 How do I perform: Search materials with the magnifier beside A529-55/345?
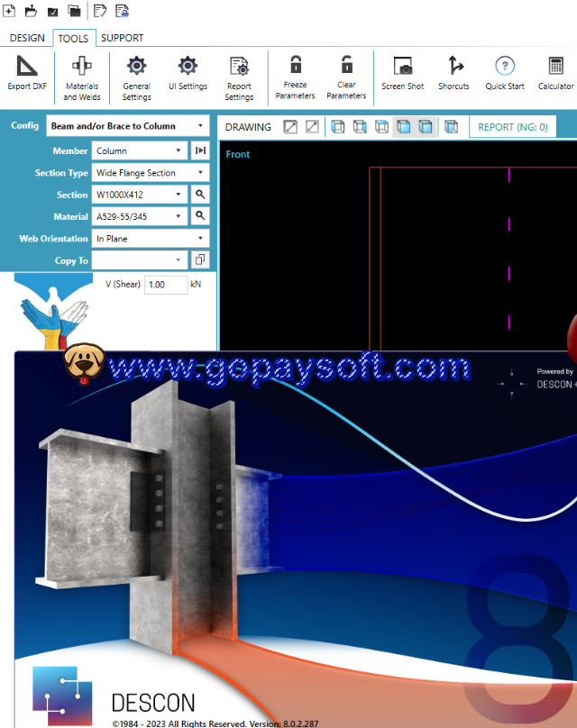(200, 216)
